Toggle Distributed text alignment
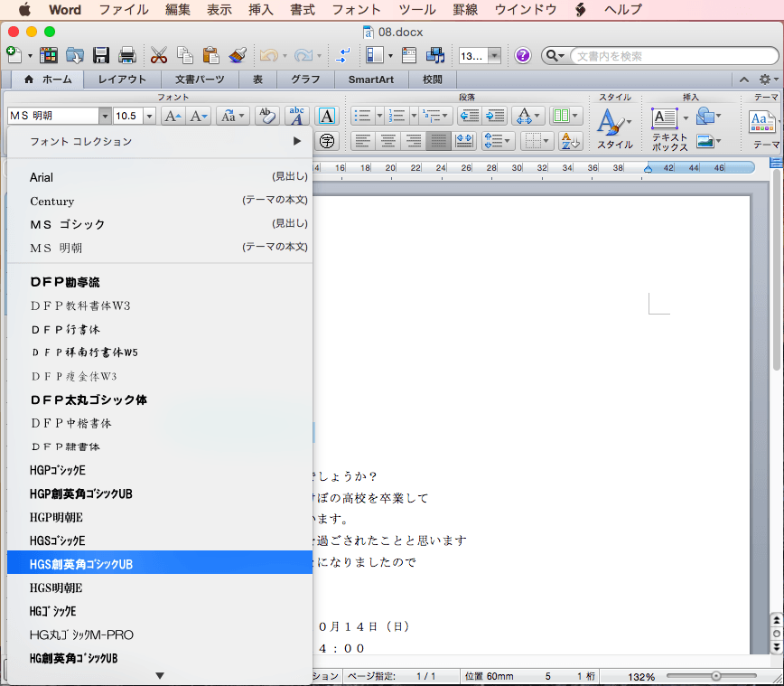784x686 pixels. (x=464, y=141)
